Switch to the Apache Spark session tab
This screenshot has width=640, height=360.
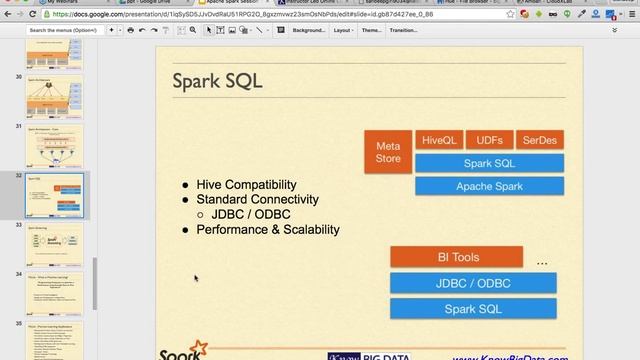click(x=233, y=2)
